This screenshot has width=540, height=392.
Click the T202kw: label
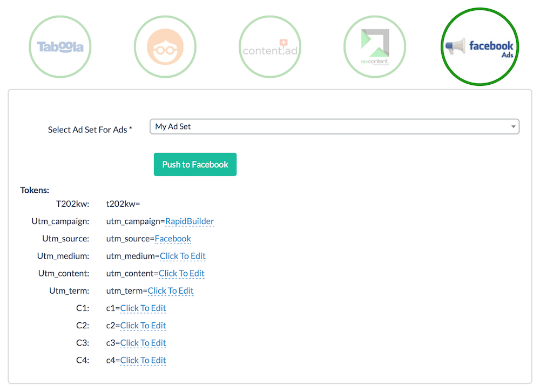click(x=73, y=204)
